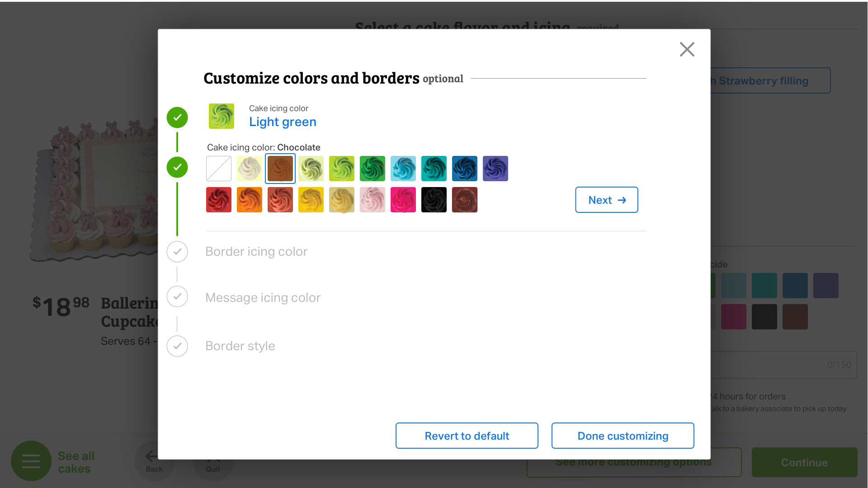Click the first green completed step circle
Image resolution: width=868 pixels, height=488 pixels.
click(x=177, y=117)
